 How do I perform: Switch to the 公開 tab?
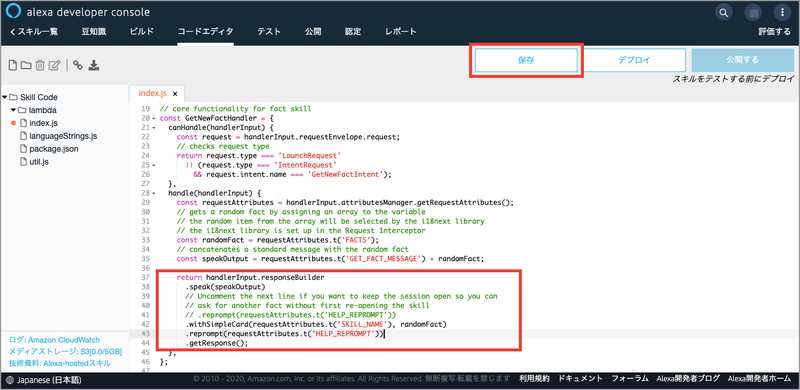[x=313, y=32]
